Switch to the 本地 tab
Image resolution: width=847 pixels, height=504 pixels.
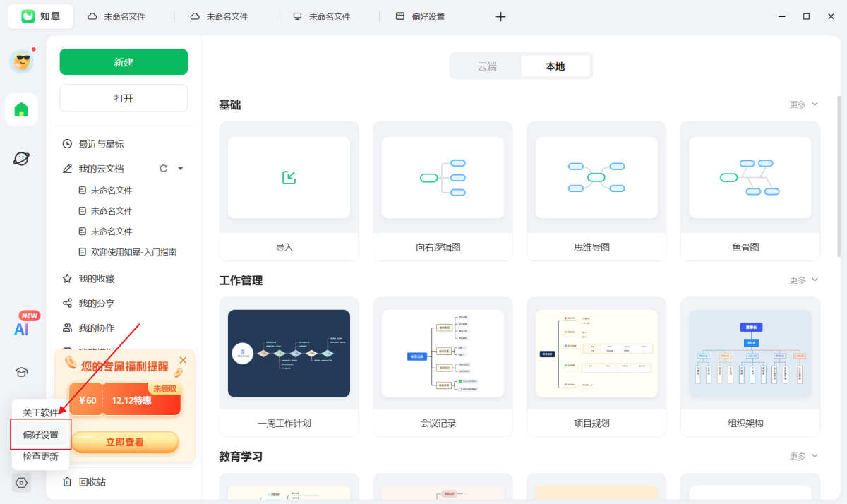pyautogui.click(x=555, y=66)
